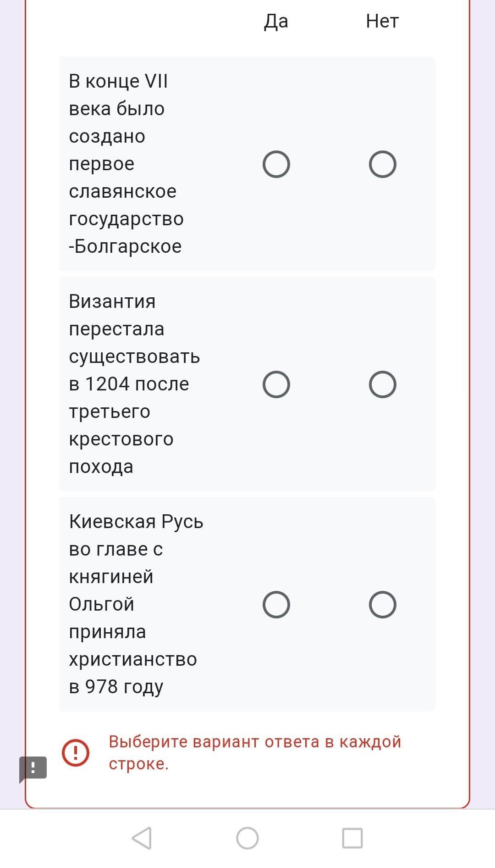The width and height of the screenshot is (495, 868).
Task: Tap the 'Киевская Русь во главе' statement text
Action: click(136, 604)
